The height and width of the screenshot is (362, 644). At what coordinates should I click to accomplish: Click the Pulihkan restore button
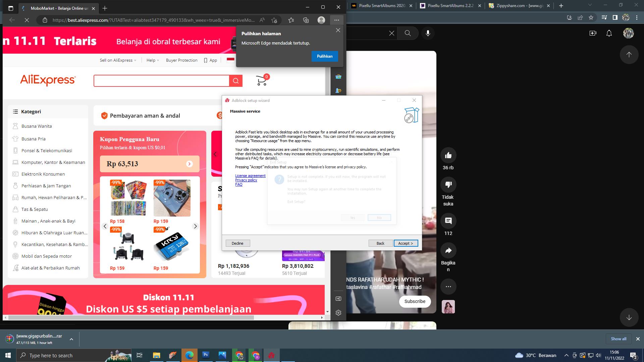pos(324,56)
